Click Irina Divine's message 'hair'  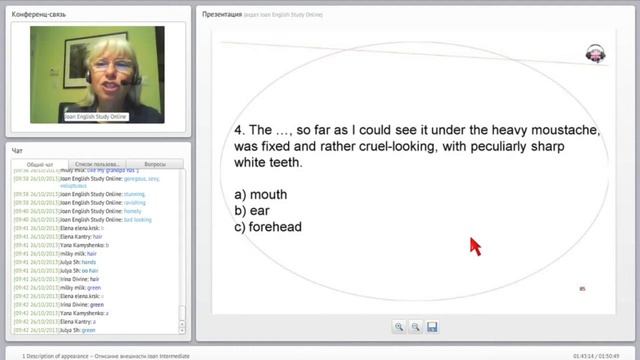tap(95, 279)
